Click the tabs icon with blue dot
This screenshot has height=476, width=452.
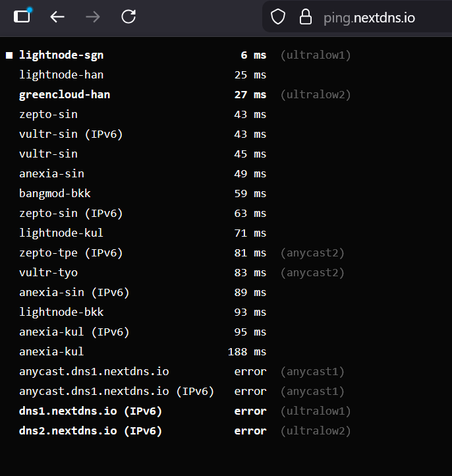tap(22, 17)
